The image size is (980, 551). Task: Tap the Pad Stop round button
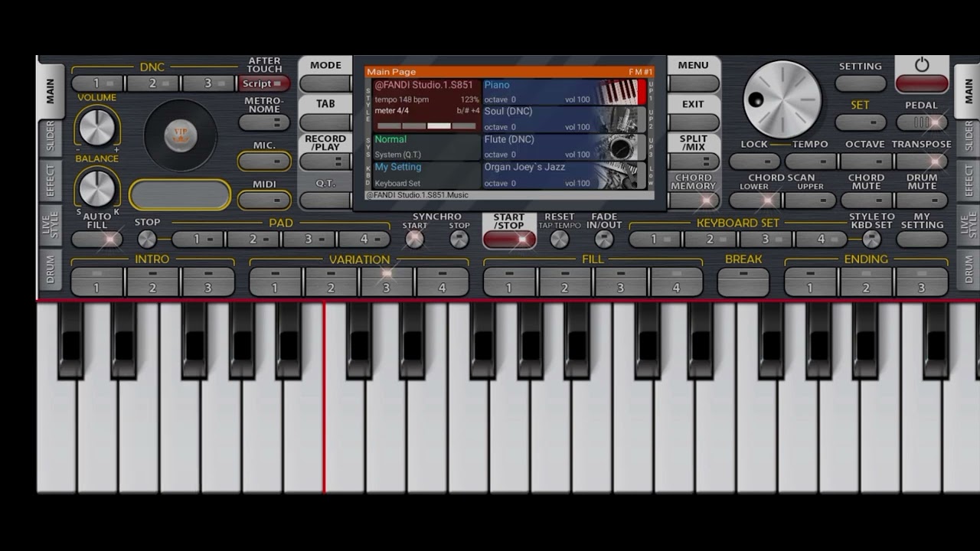pos(147,240)
